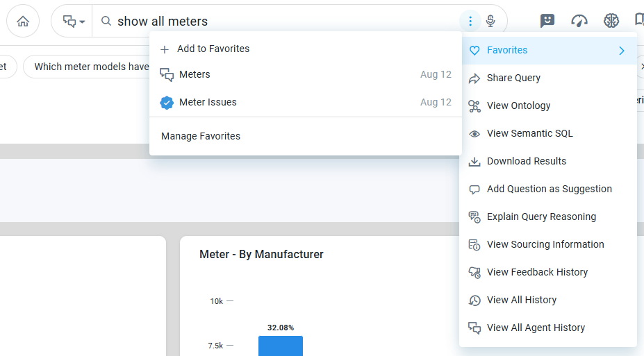
Task: Click the ontology nodes icon
Action: click(474, 106)
